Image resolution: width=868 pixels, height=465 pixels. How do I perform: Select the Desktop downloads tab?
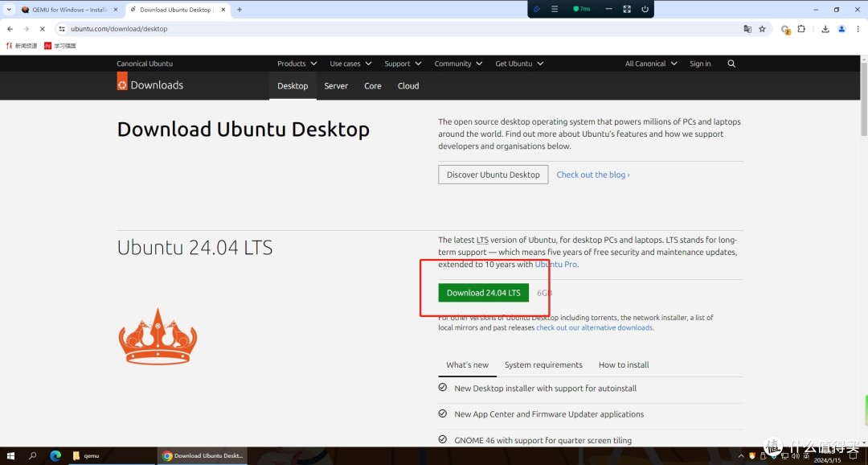(x=293, y=86)
